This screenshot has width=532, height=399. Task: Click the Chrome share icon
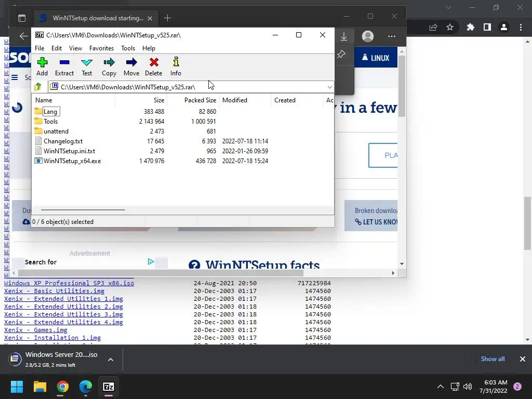pos(433,27)
